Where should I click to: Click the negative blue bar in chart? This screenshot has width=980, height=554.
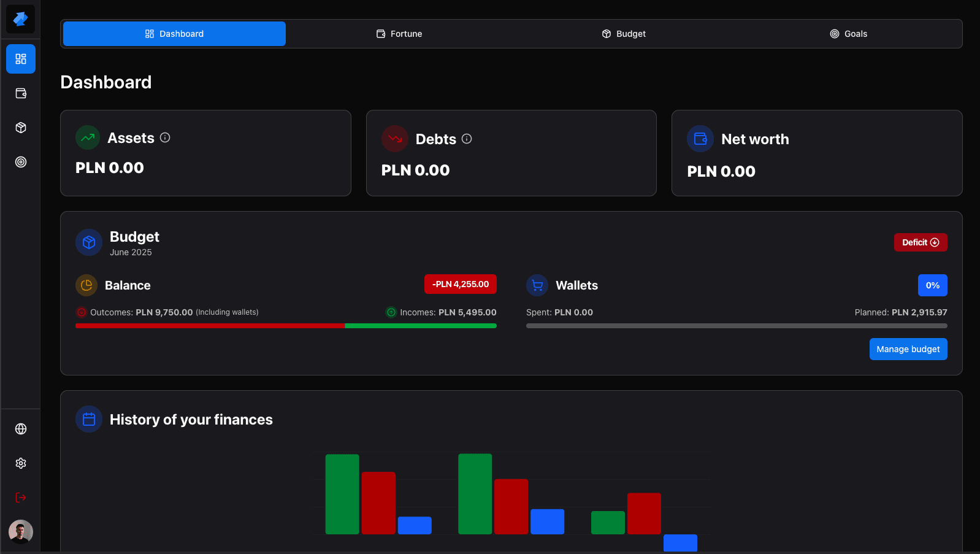(x=680, y=543)
